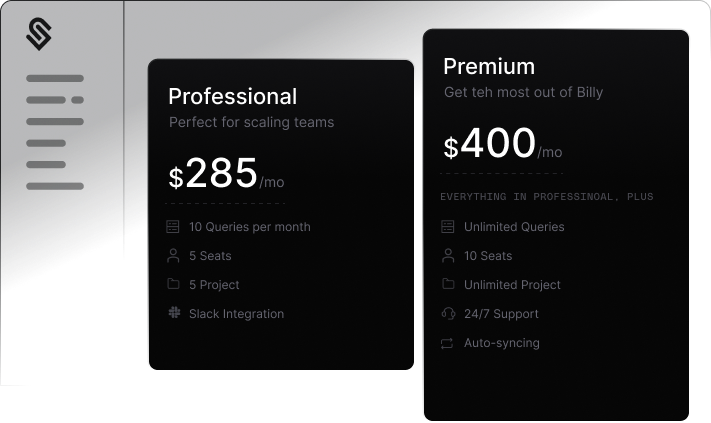Click the $285 per month price
The image size is (711, 423).
(x=226, y=175)
